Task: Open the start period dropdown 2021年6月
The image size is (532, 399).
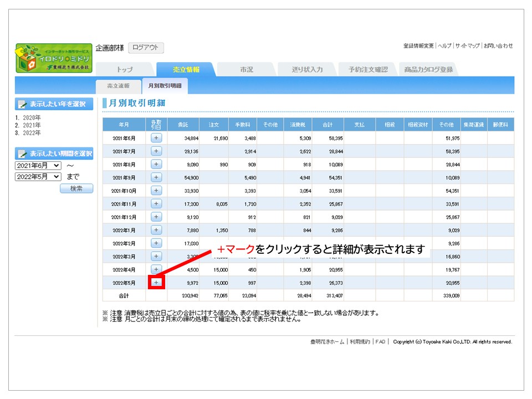Action: pos(38,166)
